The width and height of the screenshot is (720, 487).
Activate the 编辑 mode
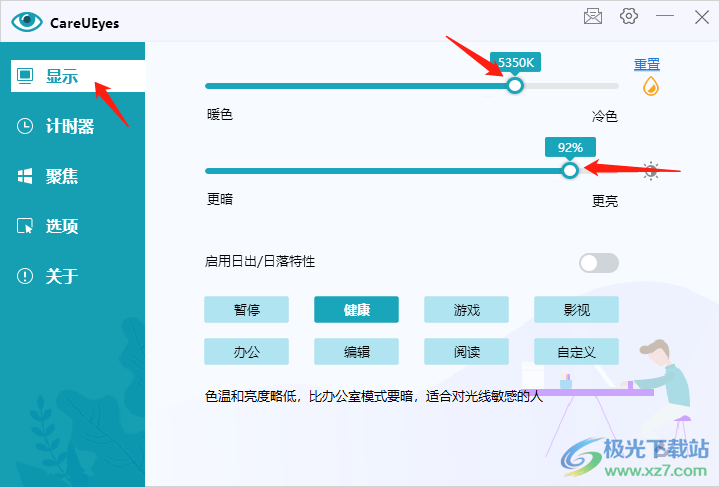(356, 352)
